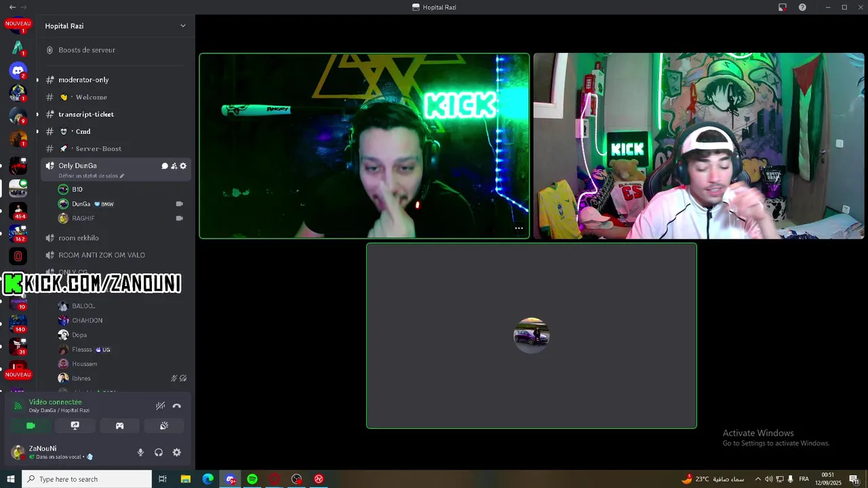Screen dimensions: 868x488
Task: Create invite for Only DunGa channel
Action: [174, 166]
